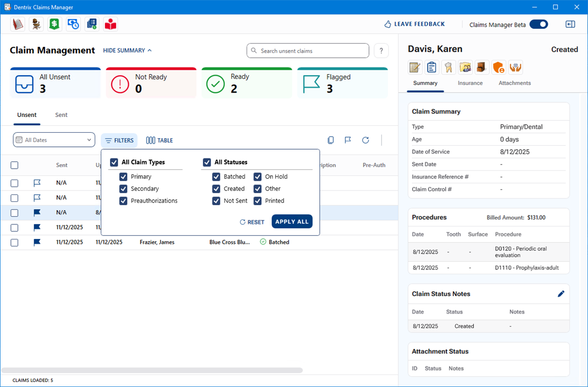The width and height of the screenshot is (588, 387).
Task: Click the green dollar sign icon
Action: point(54,24)
